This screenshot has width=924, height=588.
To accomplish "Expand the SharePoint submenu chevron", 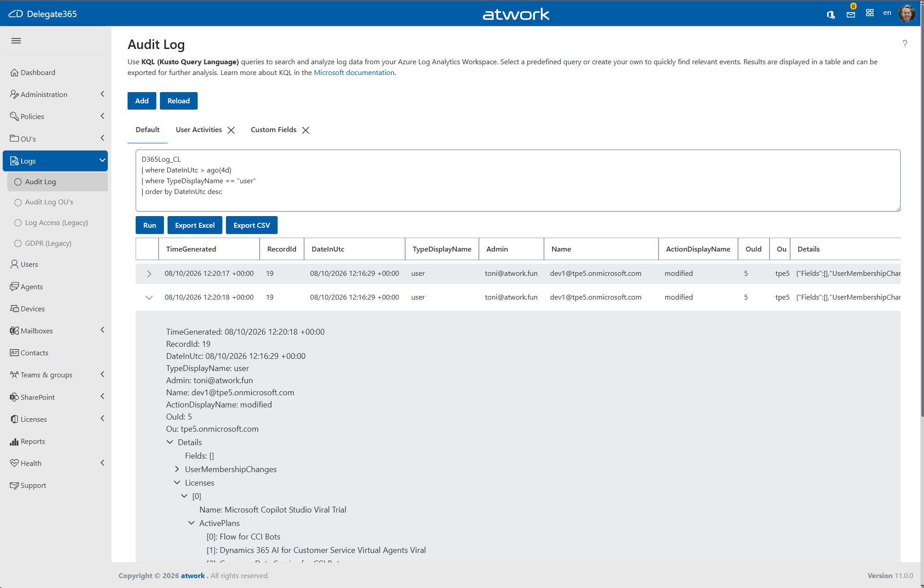I will click(x=102, y=396).
